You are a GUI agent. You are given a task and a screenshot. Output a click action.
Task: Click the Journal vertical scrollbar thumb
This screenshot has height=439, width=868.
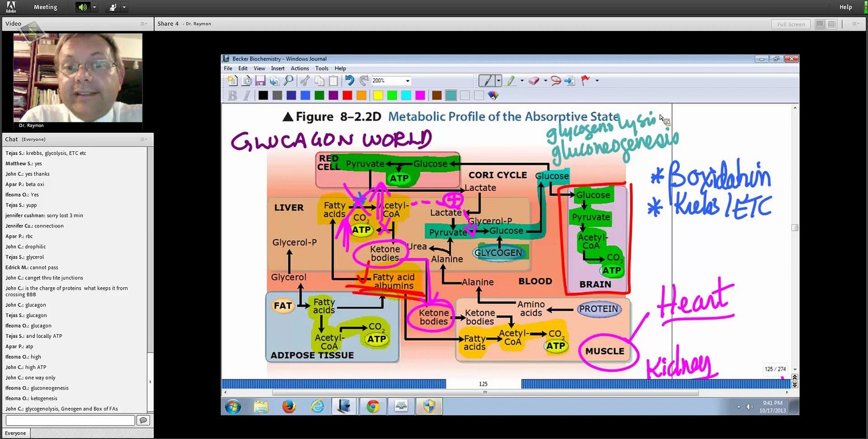[794, 228]
